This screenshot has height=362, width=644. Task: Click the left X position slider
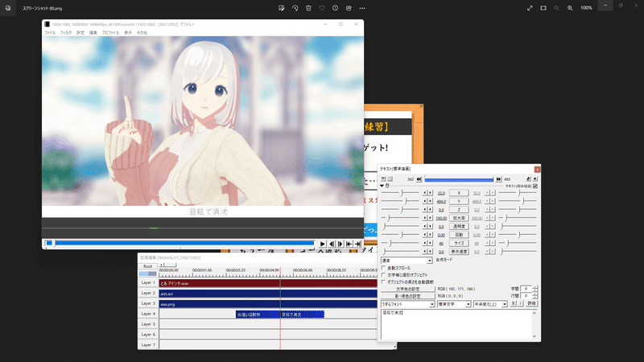[x=400, y=193]
